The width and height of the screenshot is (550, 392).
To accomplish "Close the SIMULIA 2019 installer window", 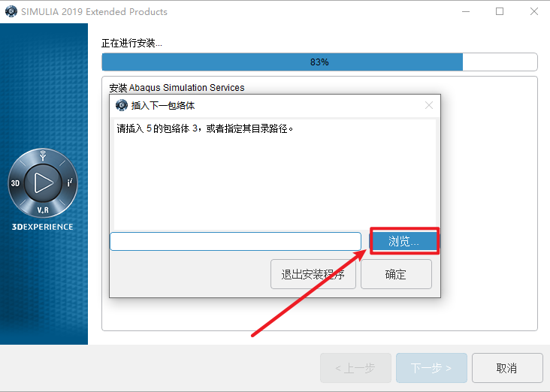I will 534,11.
